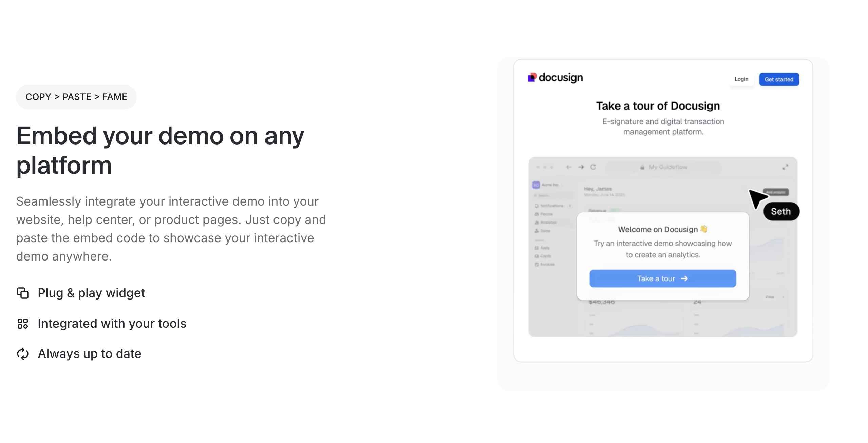This screenshot has width=868, height=443.
Task: Select Notifications in demo sidebar
Action: [551, 206]
